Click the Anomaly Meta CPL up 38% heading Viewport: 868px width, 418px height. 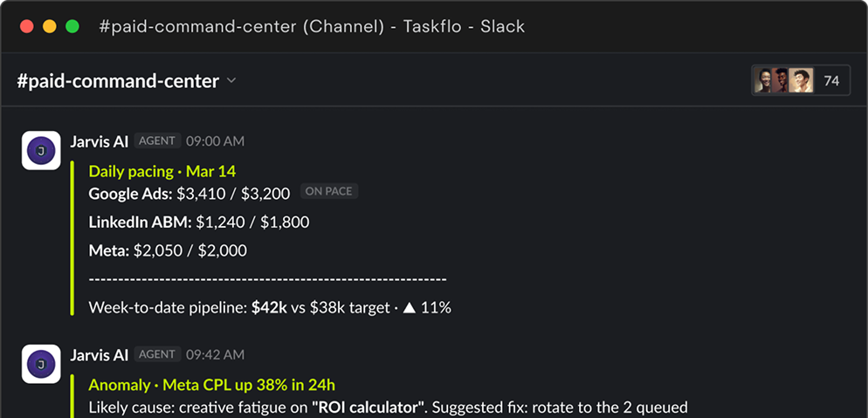pos(211,385)
